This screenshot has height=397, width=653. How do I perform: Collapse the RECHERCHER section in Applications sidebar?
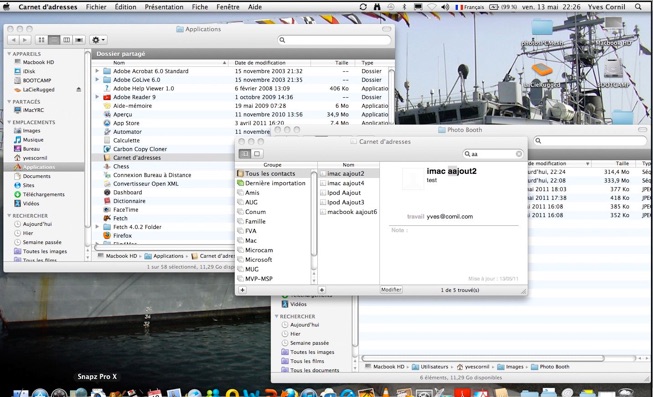9,216
